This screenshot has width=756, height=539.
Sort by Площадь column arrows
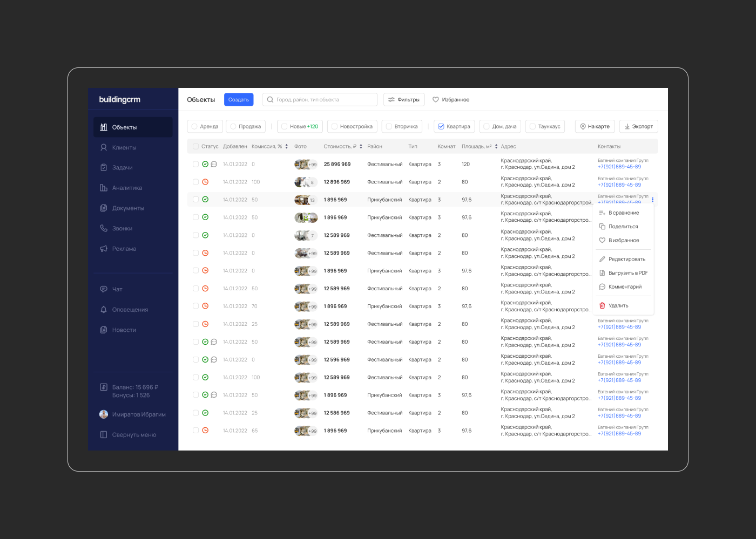[496, 146]
